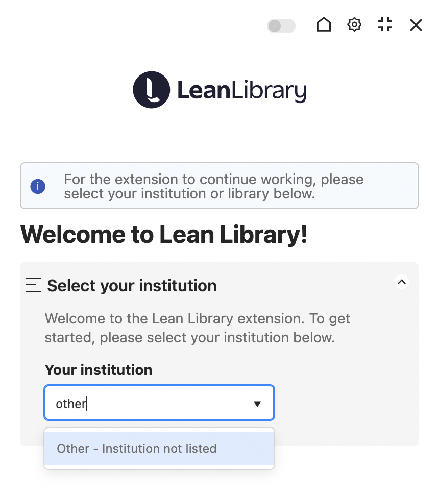Click the collapse-view icon in the header

pyautogui.click(x=385, y=24)
